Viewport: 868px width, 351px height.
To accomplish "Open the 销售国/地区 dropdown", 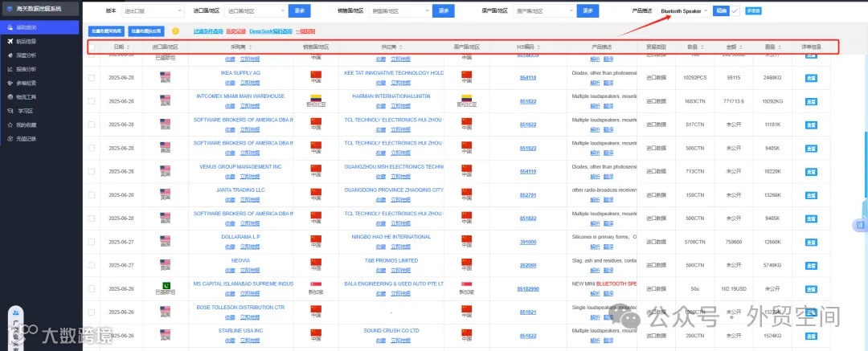I will (399, 10).
